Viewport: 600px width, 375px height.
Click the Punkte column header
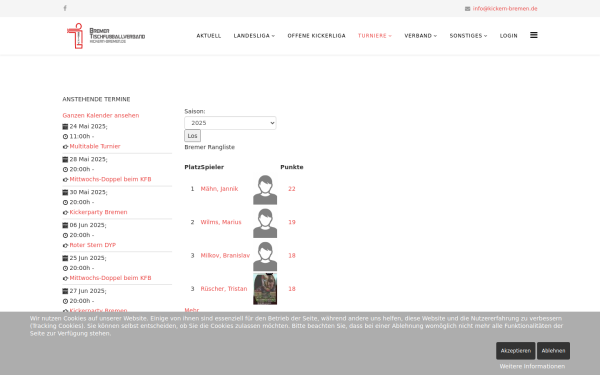tap(292, 167)
